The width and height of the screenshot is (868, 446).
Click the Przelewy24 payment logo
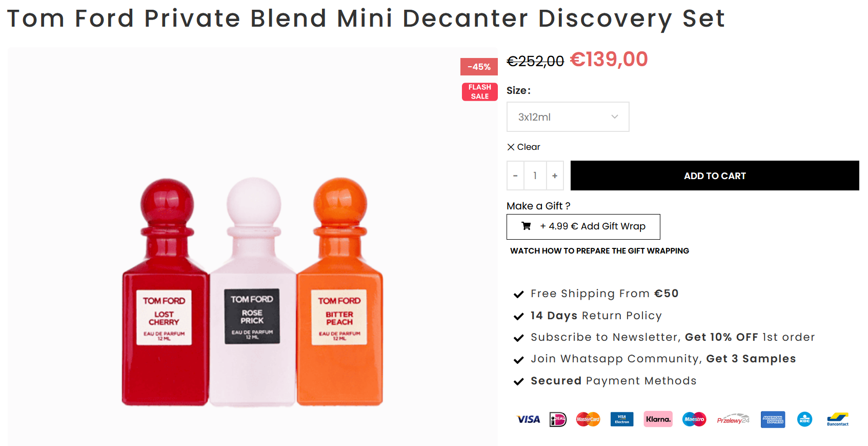pyautogui.click(x=733, y=419)
